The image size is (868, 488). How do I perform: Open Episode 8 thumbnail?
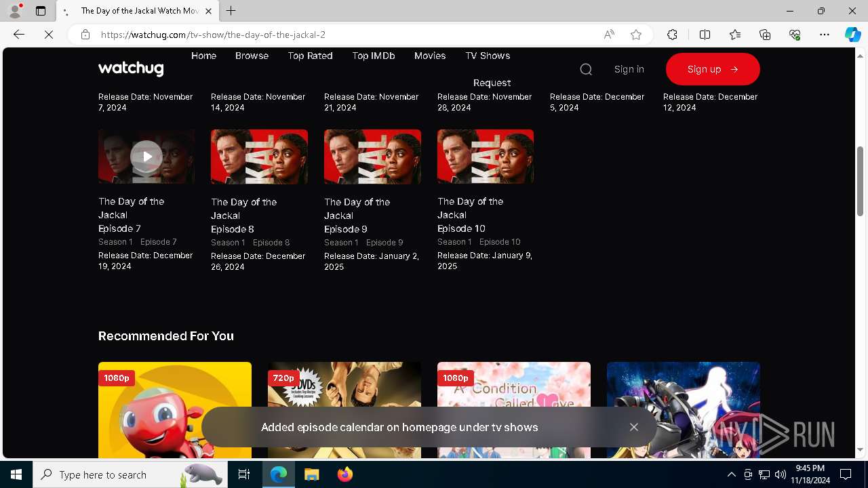click(x=259, y=157)
